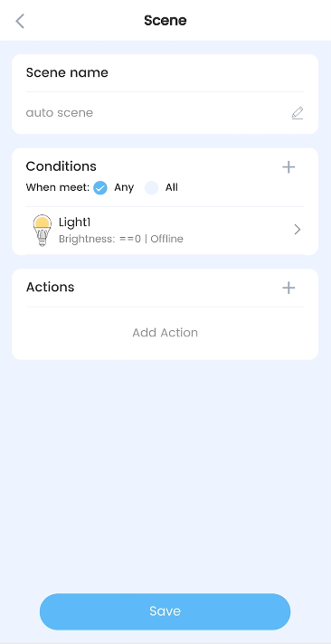Tap the Brightness ==0 Offline status text
Viewport: 331px width, 644px height.
[x=121, y=239]
